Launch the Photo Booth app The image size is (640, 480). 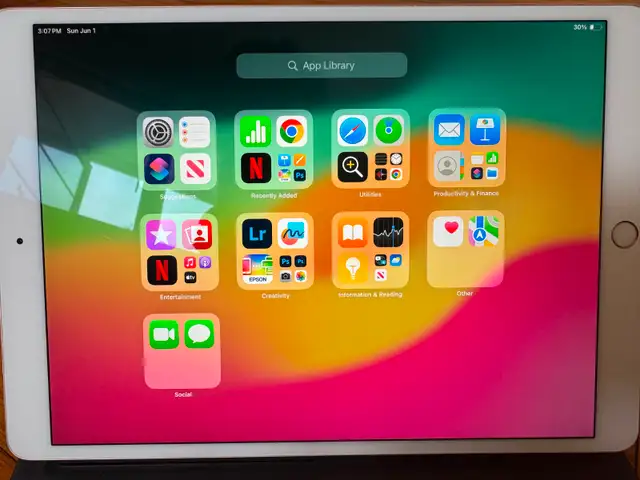coord(197,234)
